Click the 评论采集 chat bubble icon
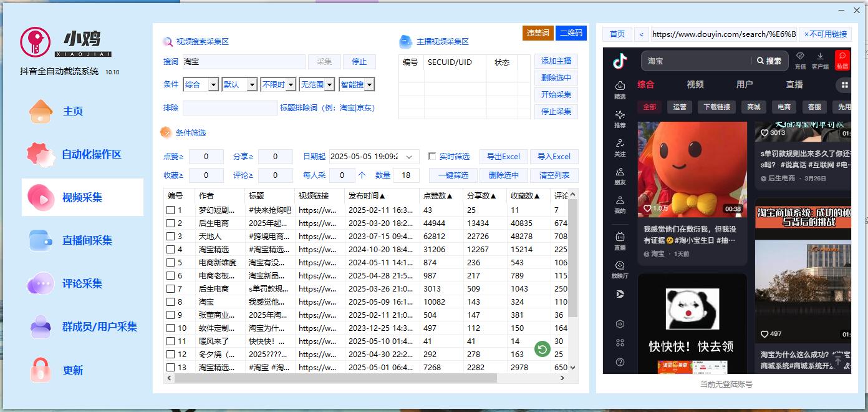The height and width of the screenshot is (412, 868). click(41, 283)
